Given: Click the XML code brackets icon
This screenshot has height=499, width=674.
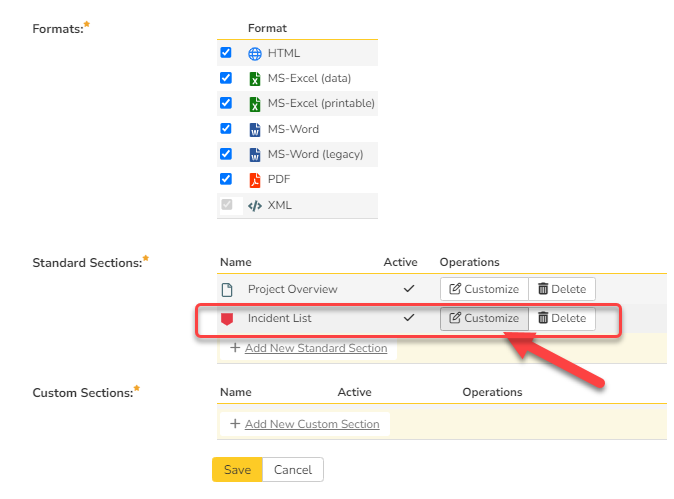Looking at the screenshot, I should (x=254, y=205).
